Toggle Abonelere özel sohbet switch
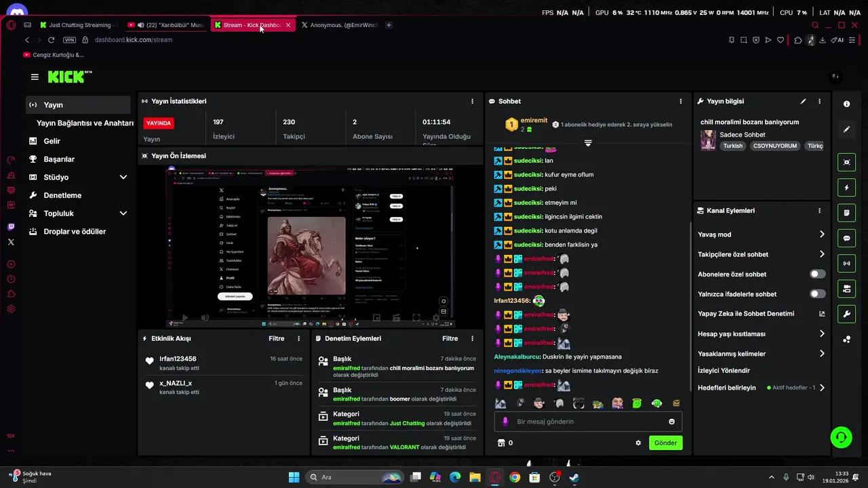 (x=818, y=274)
